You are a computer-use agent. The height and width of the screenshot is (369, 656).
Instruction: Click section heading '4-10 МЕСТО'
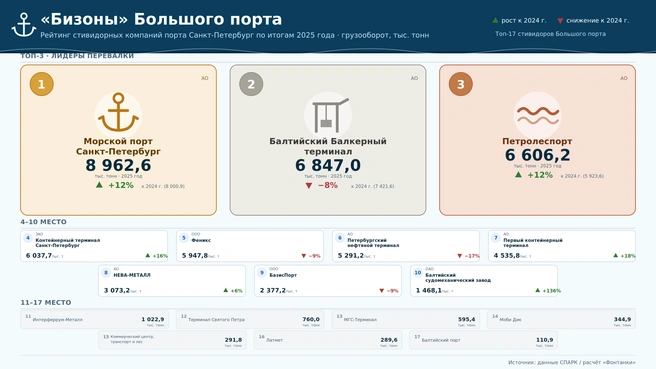pos(44,222)
